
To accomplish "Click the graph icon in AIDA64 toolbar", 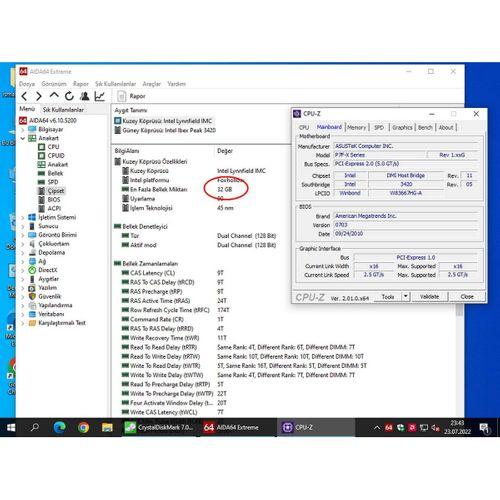I will (x=100, y=96).
